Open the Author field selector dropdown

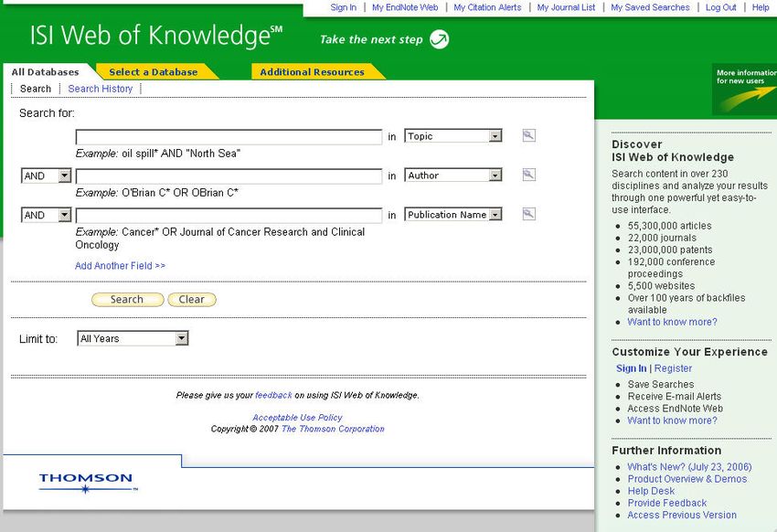(453, 175)
